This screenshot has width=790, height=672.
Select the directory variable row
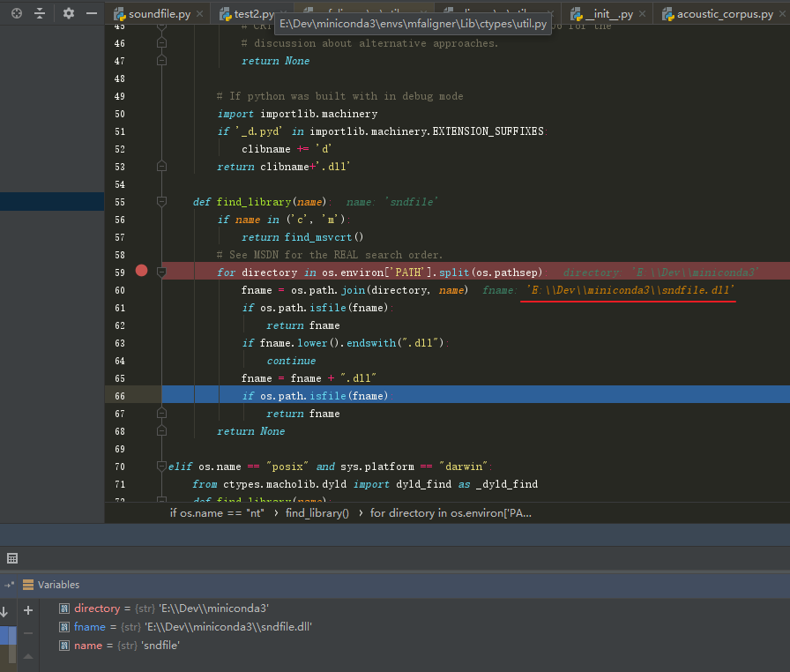tap(96, 609)
